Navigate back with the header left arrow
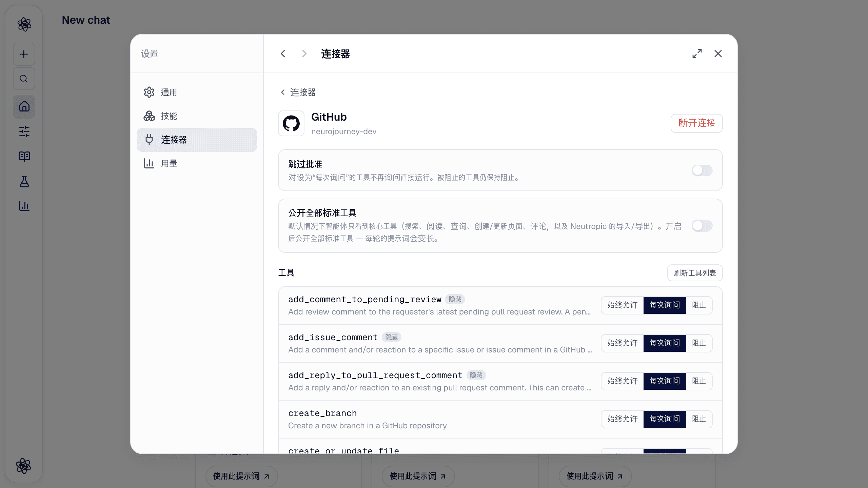Viewport: 868px width, 488px height. pos(283,54)
